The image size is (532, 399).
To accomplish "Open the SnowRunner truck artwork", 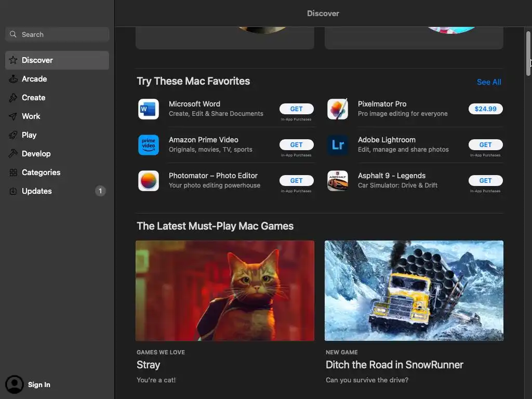I will pos(414,291).
